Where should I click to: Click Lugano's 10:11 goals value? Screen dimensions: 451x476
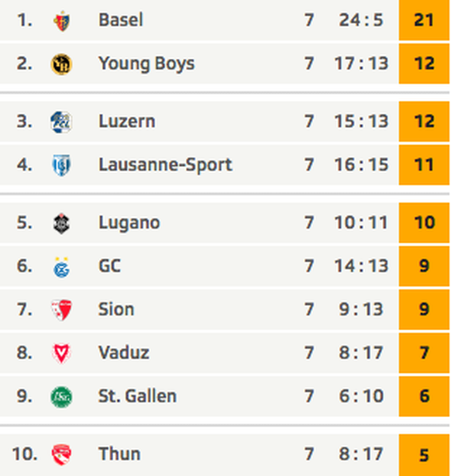(x=361, y=222)
